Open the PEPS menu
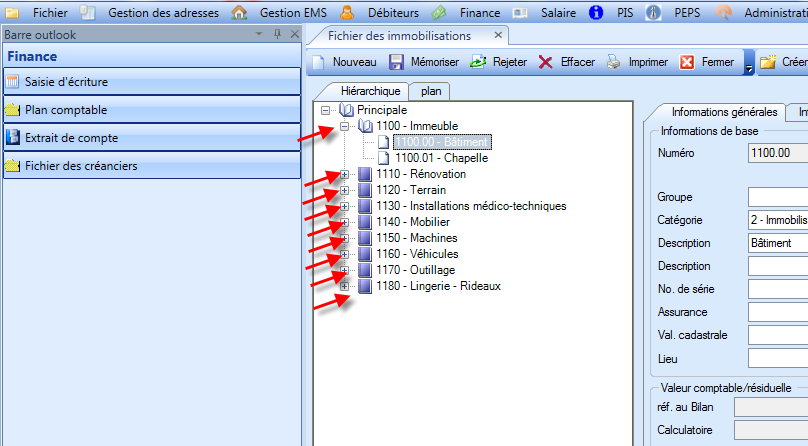 click(687, 12)
